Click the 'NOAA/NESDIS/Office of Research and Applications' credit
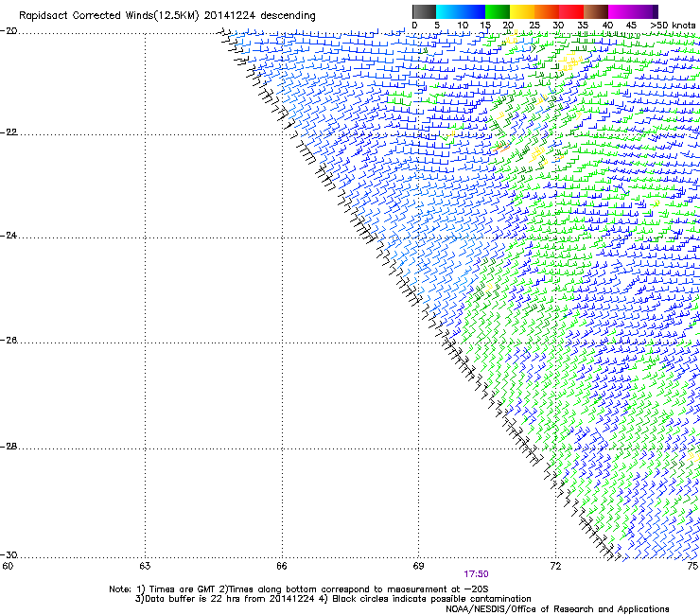The height and width of the screenshot is (615, 700). coord(557,609)
